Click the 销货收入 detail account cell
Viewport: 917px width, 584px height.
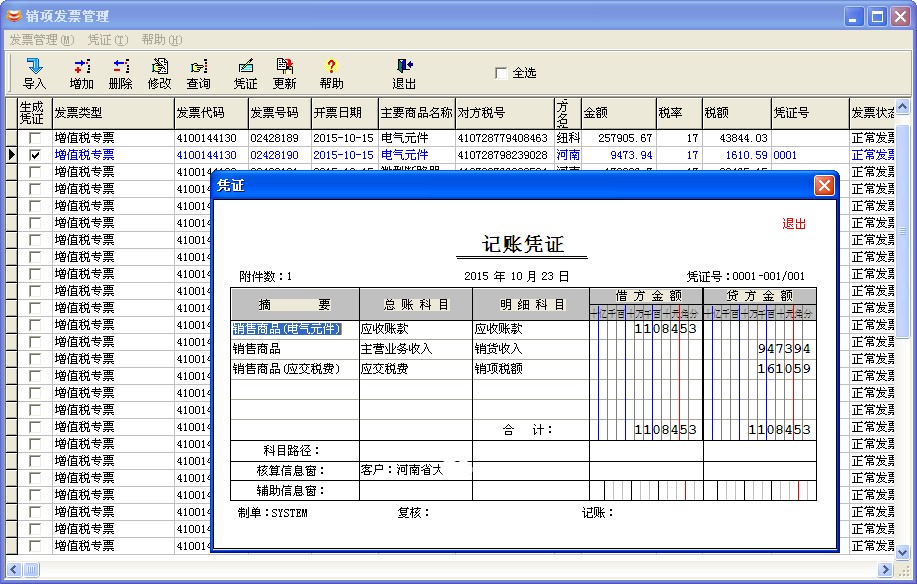[x=530, y=349]
